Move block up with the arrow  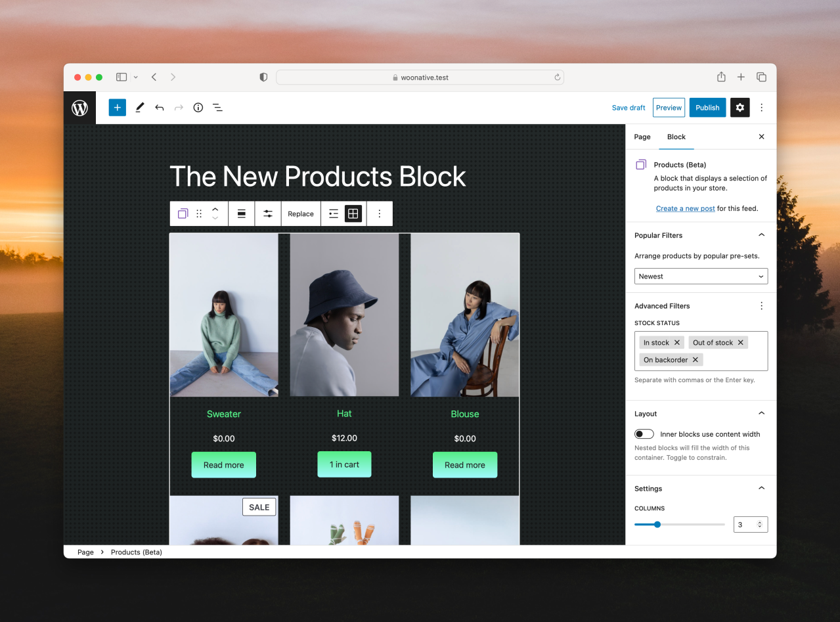click(215, 209)
